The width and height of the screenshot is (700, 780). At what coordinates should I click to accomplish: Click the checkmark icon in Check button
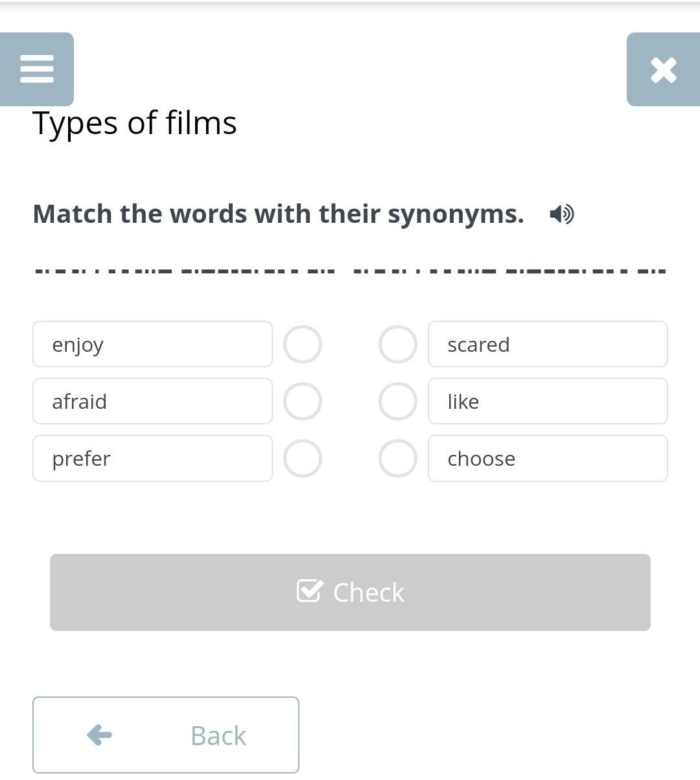(x=309, y=591)
